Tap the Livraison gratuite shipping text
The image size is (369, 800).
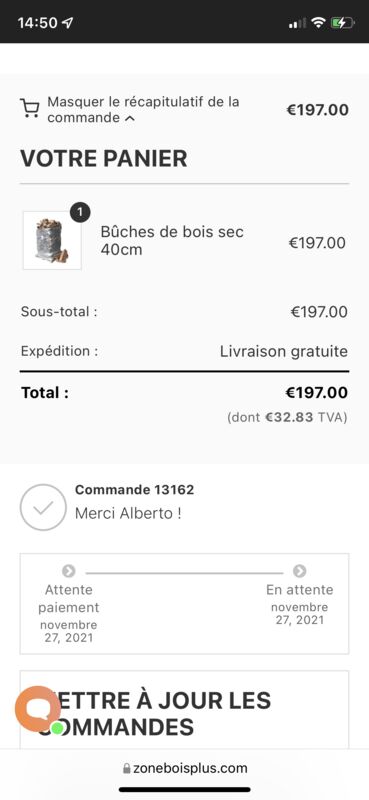(x=284, y=351)
